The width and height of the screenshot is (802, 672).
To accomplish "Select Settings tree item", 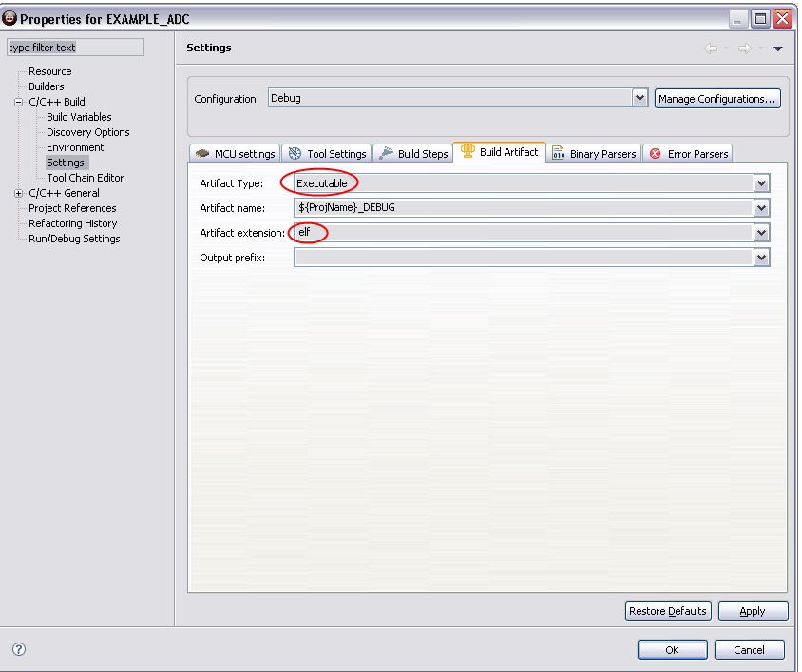I will pos(66,163).
